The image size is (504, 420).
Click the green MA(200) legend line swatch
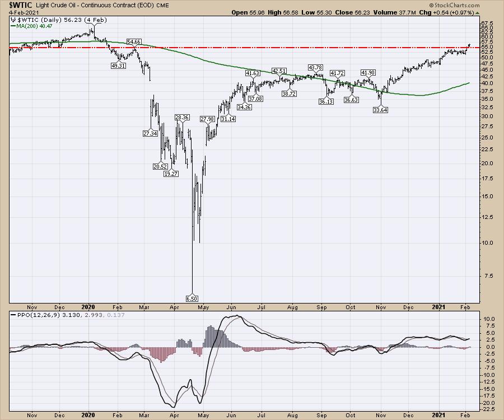tap(13, 25)
